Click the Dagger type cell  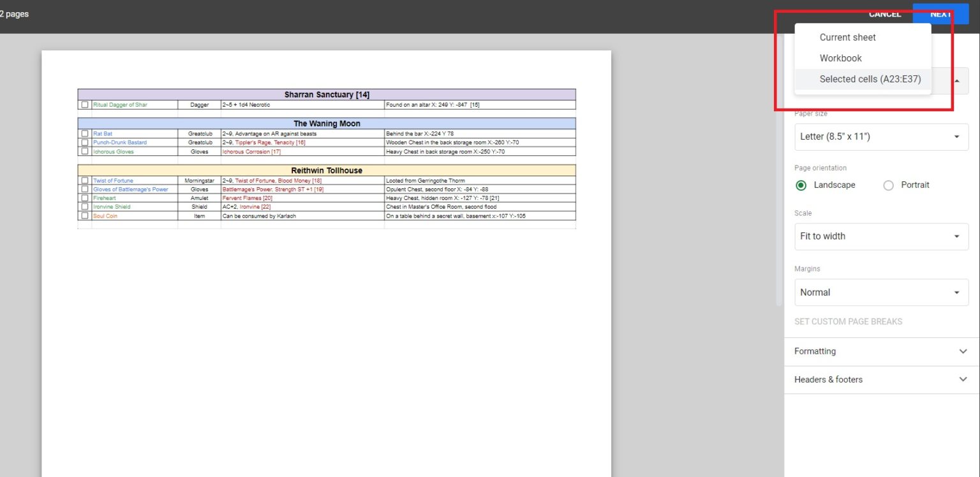[x=200, y=105]
